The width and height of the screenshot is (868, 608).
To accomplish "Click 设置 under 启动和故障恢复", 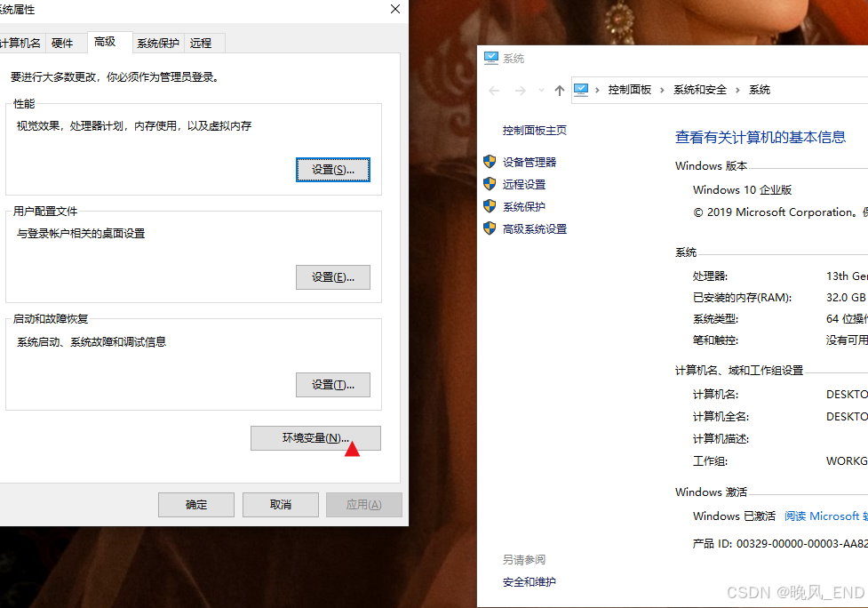I will pos(332,384).
